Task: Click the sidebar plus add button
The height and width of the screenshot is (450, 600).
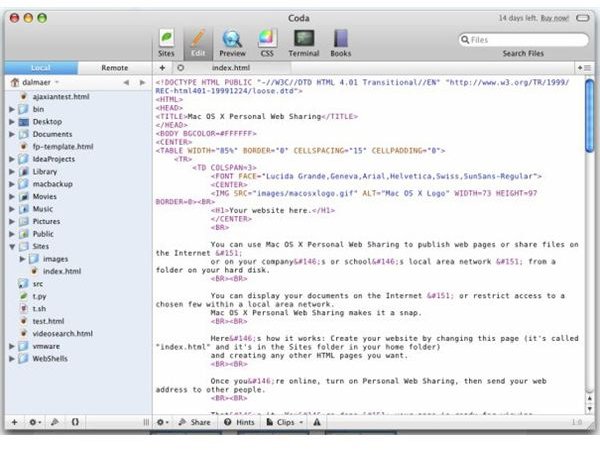Action: (x=15, y=422)
